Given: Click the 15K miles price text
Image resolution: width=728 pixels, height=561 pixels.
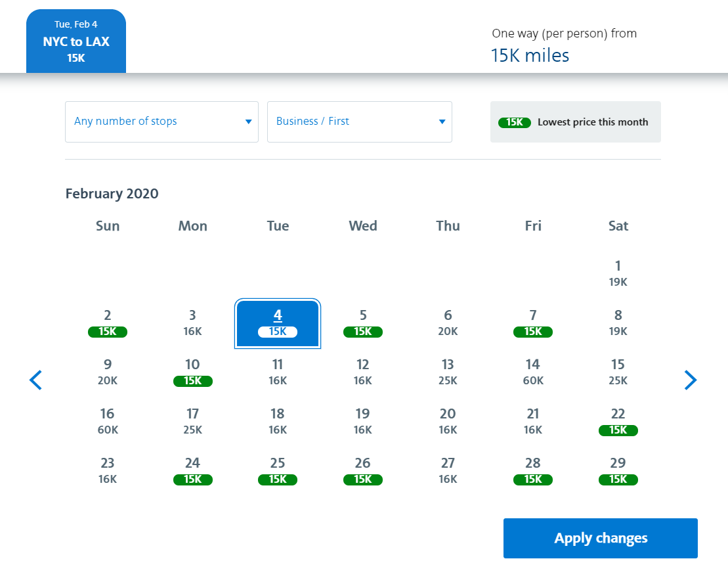Looking at the screenshot, I should pyautogui.click(x=530, y=55).
